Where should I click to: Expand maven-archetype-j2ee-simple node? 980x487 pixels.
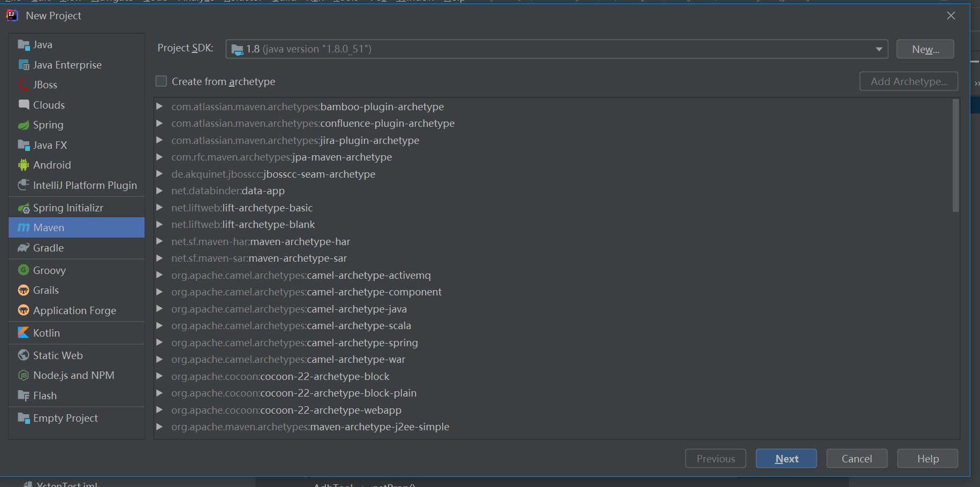[160, 427]
